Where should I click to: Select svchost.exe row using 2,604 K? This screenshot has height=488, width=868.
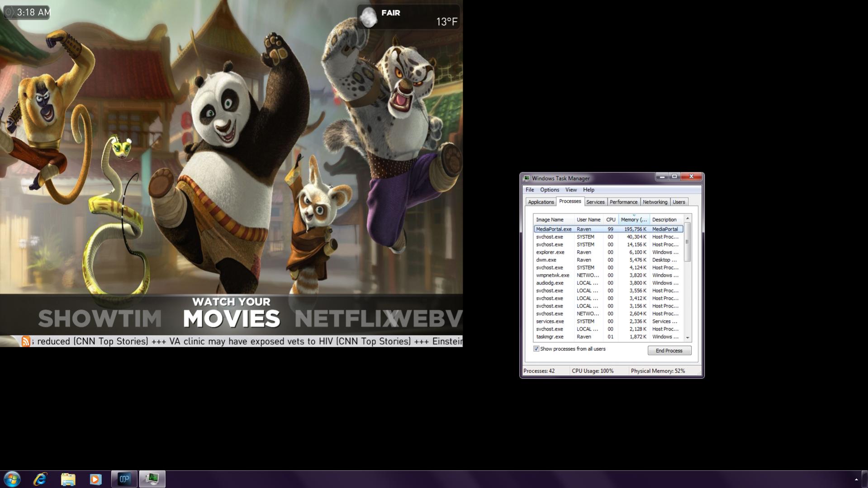pos(608,314)
